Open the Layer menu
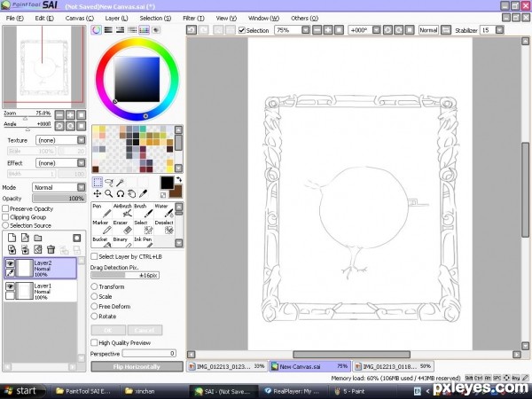 116,18
